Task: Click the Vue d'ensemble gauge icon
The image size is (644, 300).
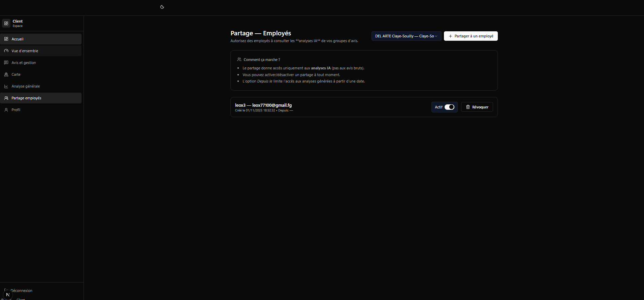Action: tap(6, 51)
